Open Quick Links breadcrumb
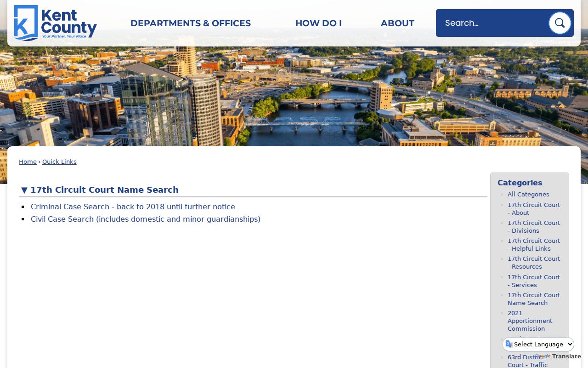 pos(59,161)
